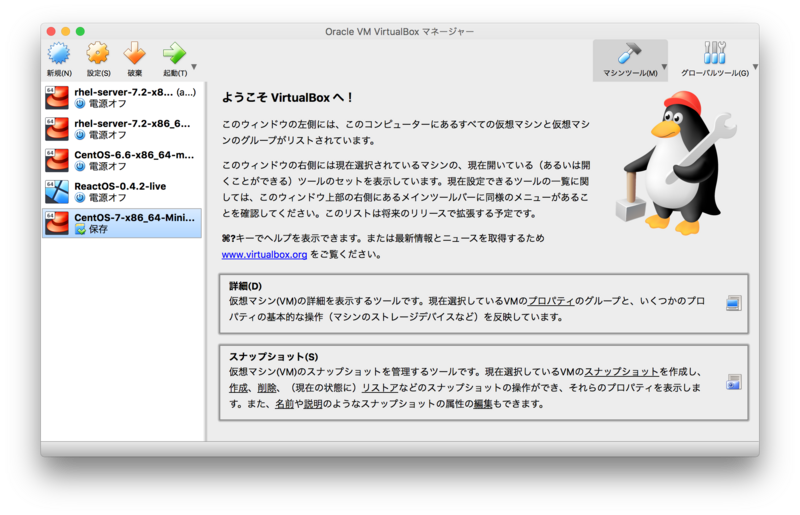Screen dimensions: 800x515
Task: Click the underlined 作成 link
Action: (238, 388)
